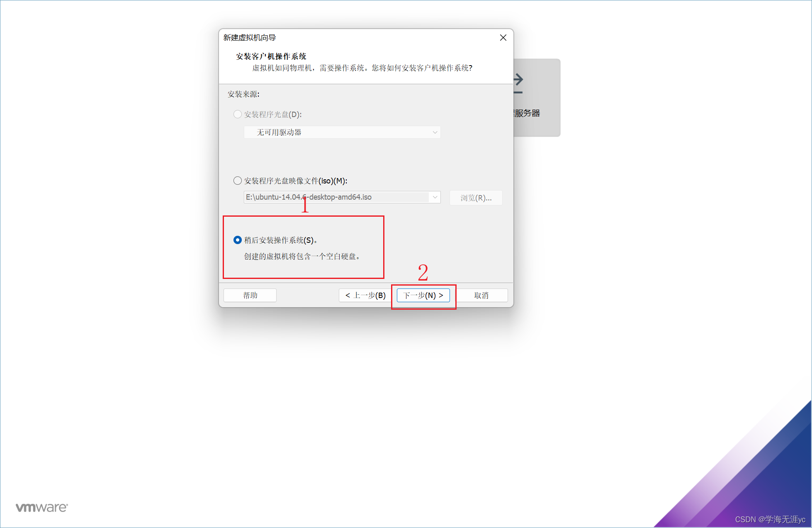
Task: Click the 服务器 tile label in the background window
Action: [x=527, y=113]
